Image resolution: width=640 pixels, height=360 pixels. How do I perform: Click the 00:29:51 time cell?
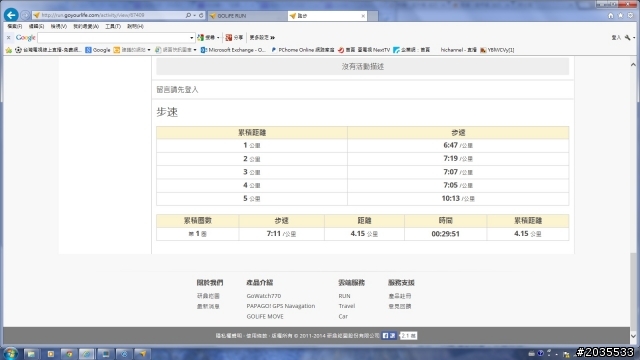coord(445,234)
